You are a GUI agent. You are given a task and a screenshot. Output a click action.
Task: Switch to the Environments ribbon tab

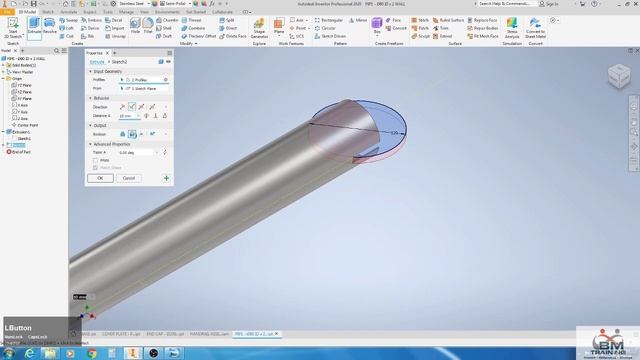coord(167,12)
